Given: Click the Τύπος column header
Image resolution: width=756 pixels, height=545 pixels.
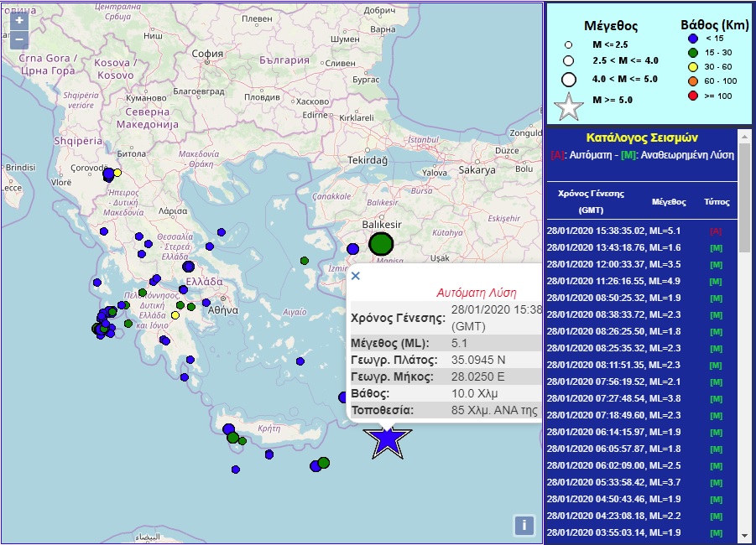Looking at the screenshot, I should pyautogui.click(x=716, y=202).
